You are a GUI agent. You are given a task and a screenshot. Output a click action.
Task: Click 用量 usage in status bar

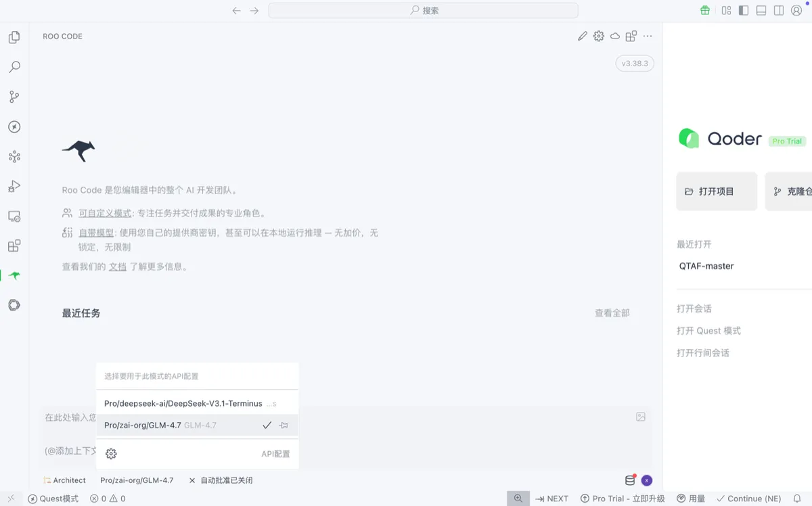[x=691, y=499]
